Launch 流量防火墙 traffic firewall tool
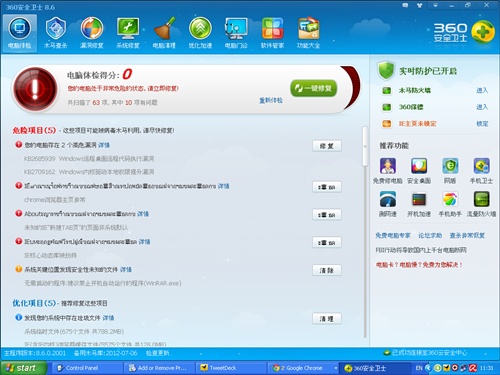Viewport: 500px width, 375px height. [482, 199]
